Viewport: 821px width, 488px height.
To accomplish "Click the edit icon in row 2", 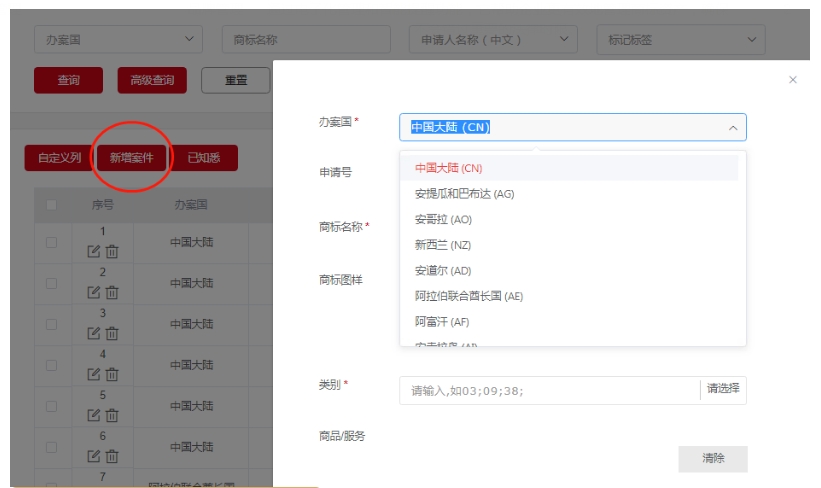I will coord(94,292).
